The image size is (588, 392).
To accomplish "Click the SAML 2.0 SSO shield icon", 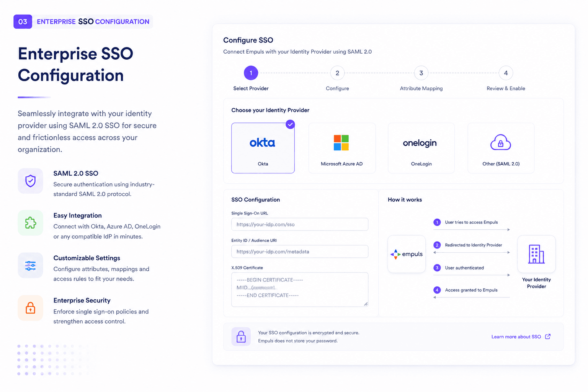I will coord(31,181).
